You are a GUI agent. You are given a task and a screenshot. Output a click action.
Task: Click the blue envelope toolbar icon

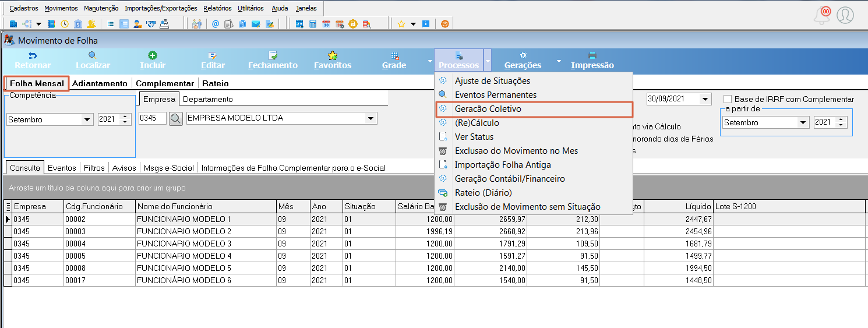coord(256,24)
